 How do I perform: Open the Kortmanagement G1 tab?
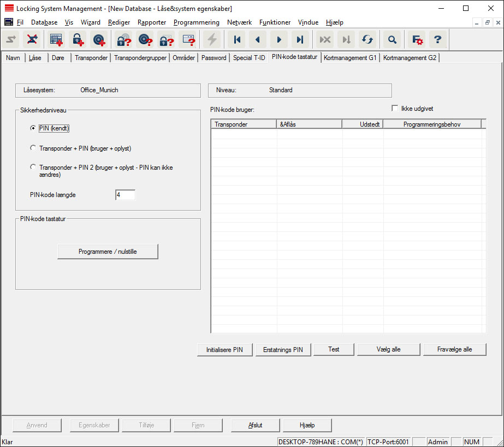coord(350,57)
